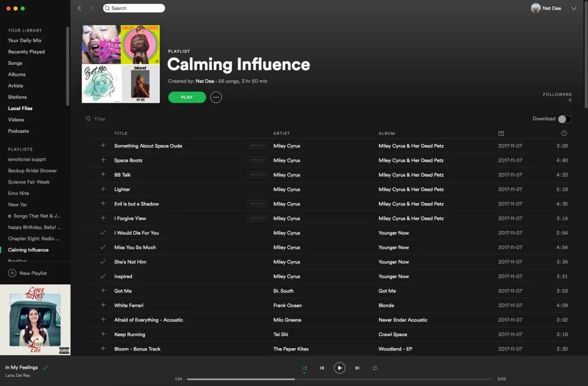Uncheck saved mark for Inspired
Screen dimensions: 588x386
click(x=103, y=276)
